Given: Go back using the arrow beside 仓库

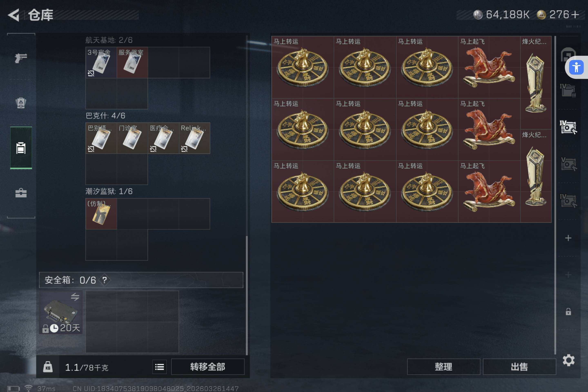Looking at the screenshot, I should (13, 15).
